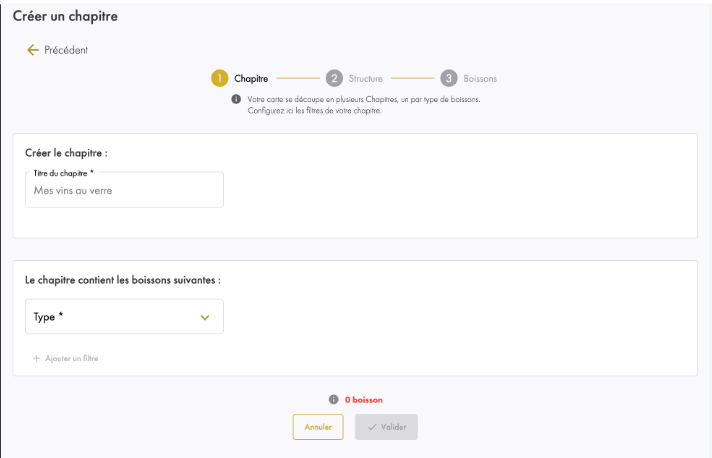Screen dimensions: 712x458
Task: Click the Créer un chapitre heading
Action: (65, 16)
